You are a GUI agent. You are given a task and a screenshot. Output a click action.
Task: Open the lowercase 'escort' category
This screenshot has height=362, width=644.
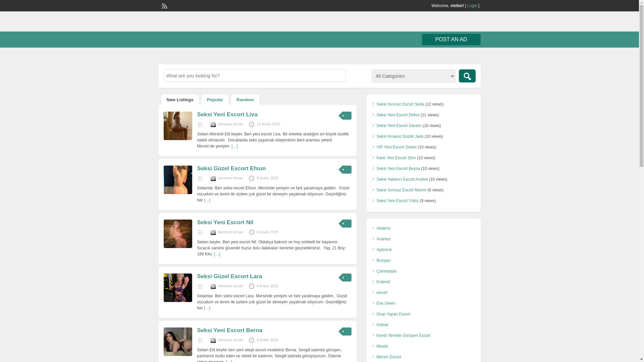tap(382, 293)
